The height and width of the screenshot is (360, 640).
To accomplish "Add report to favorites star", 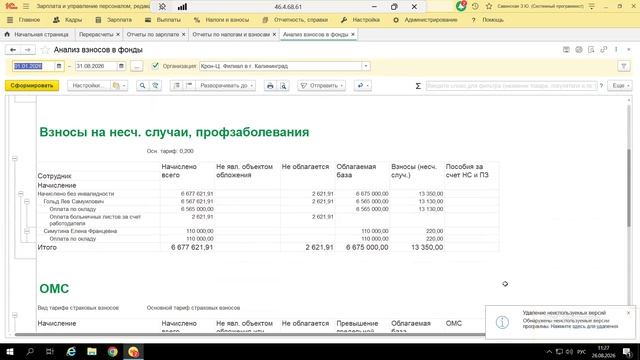I will (45, 50).
